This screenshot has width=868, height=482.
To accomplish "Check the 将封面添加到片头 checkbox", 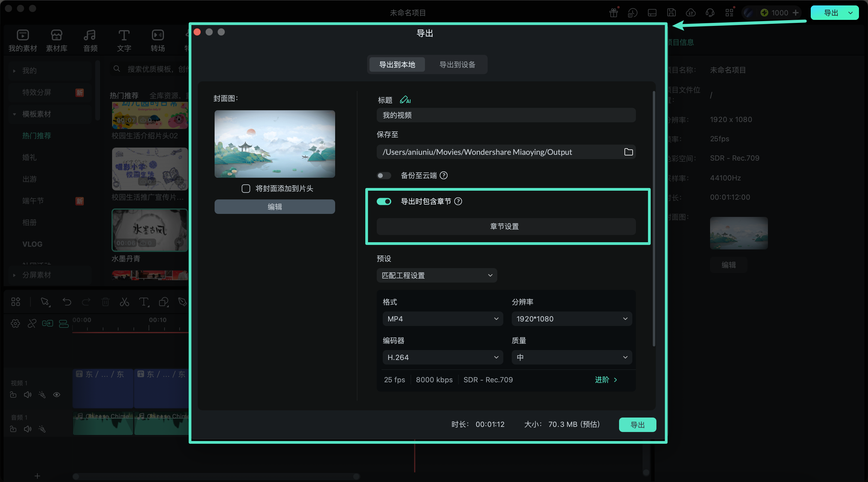I will 246,189.
